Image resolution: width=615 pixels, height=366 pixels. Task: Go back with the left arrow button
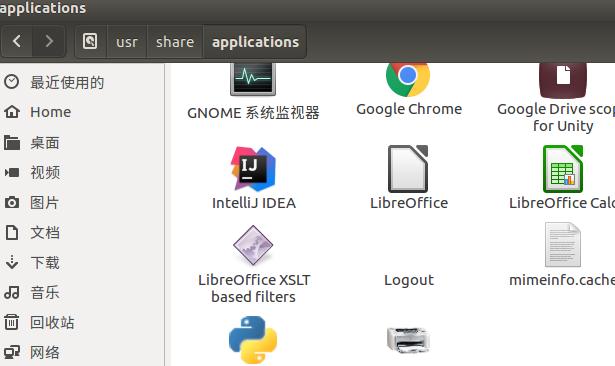pyautogui.click(x=17, y=41)
